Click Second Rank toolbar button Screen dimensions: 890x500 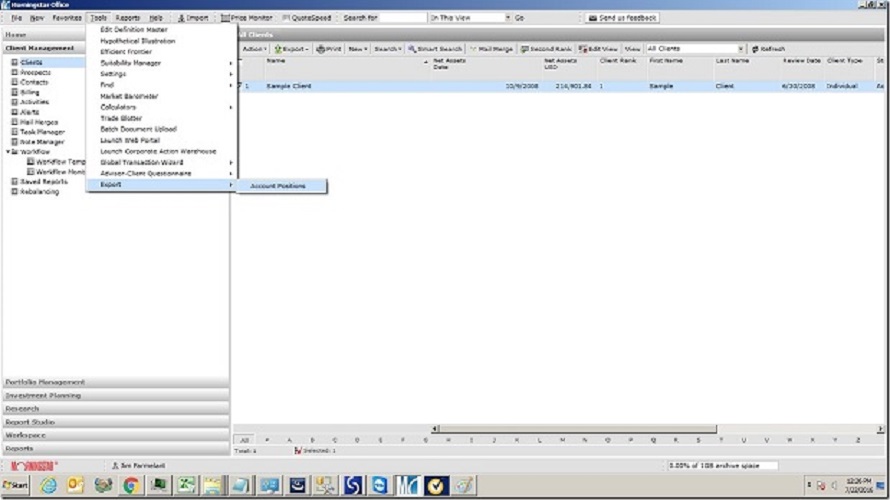(546, 49)
